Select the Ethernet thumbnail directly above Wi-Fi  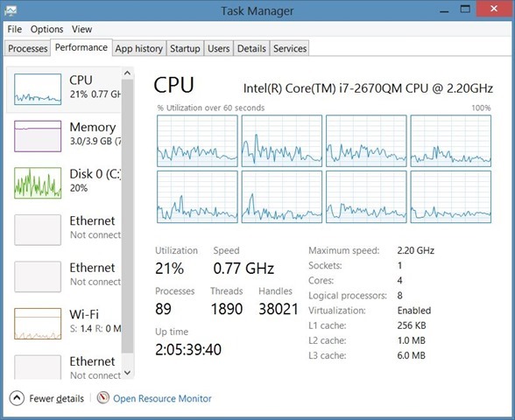tap(38, 276)
